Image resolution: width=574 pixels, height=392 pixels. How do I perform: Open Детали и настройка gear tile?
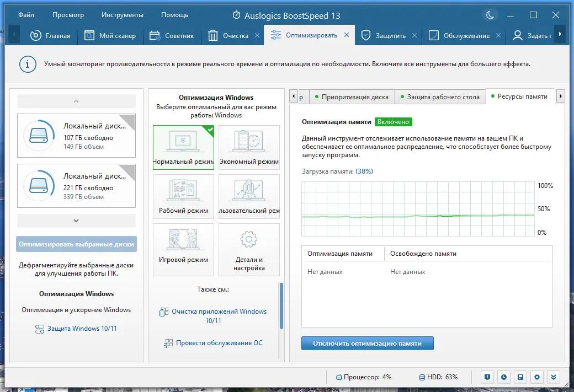[x=249, y=249]
